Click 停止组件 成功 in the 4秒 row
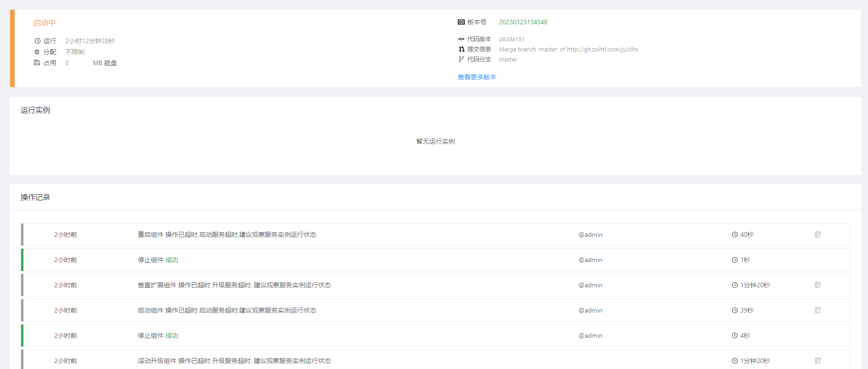The width and height of the screenshot is (868, 369). pos(158,335)
